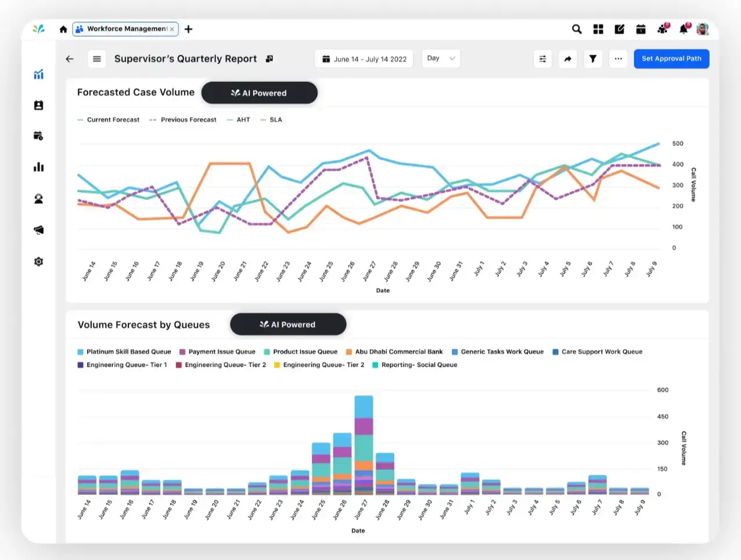The image size is (741, 560).
Task: Click the people icon with red badge
Action: pyautogui.click(x=663, y=28)
